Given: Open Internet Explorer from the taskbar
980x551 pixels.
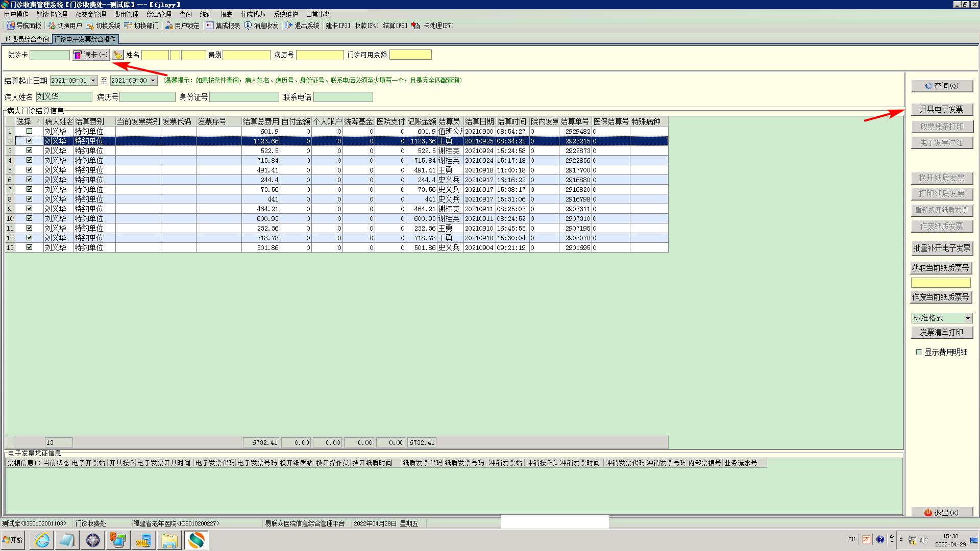Looking at the screenshot, I should click(x=42, y=540).
